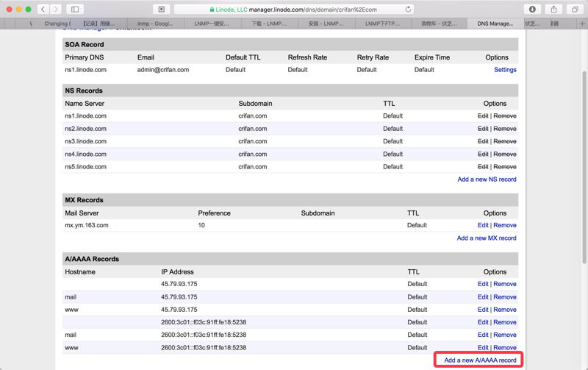Reload the page with refresh icon

[x=408, y=10]
